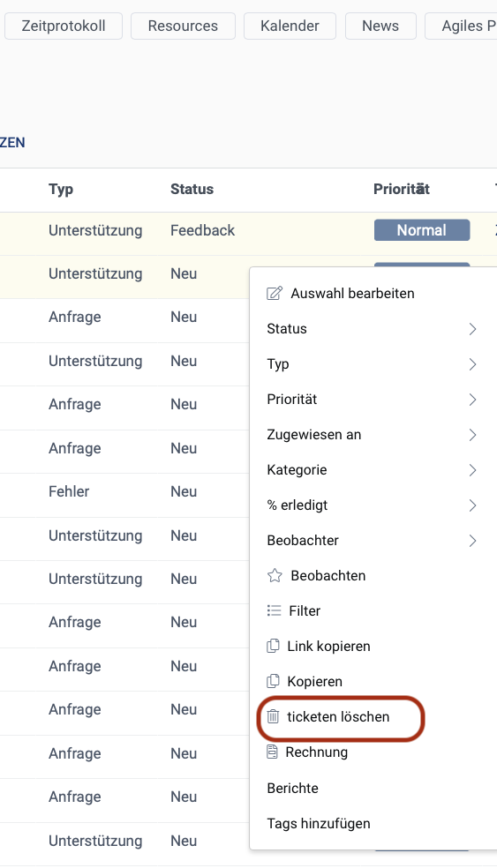Expand the Priorität submenu chevron
Viewport: 497px width, 868px height.
pyautogui.click(x=472, y=400)
